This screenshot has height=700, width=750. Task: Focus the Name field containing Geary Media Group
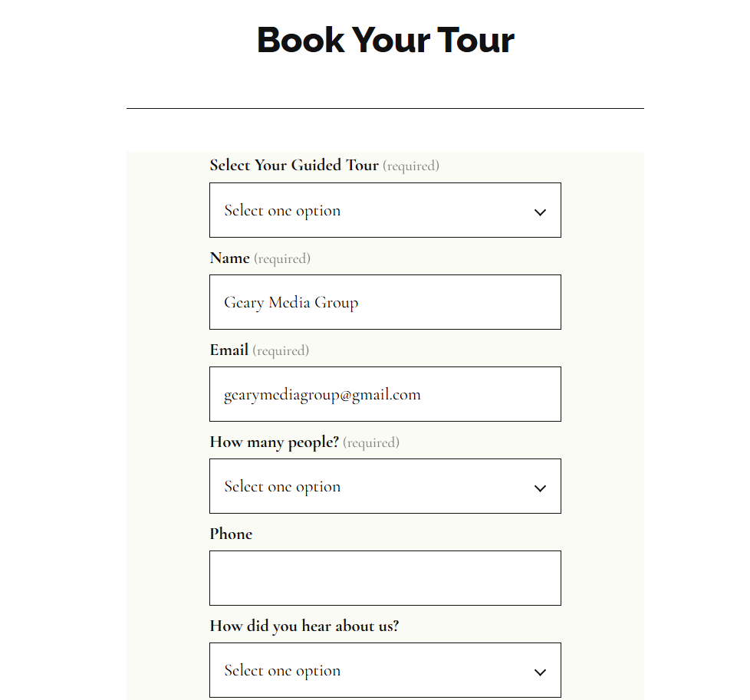tap(385, 302)
